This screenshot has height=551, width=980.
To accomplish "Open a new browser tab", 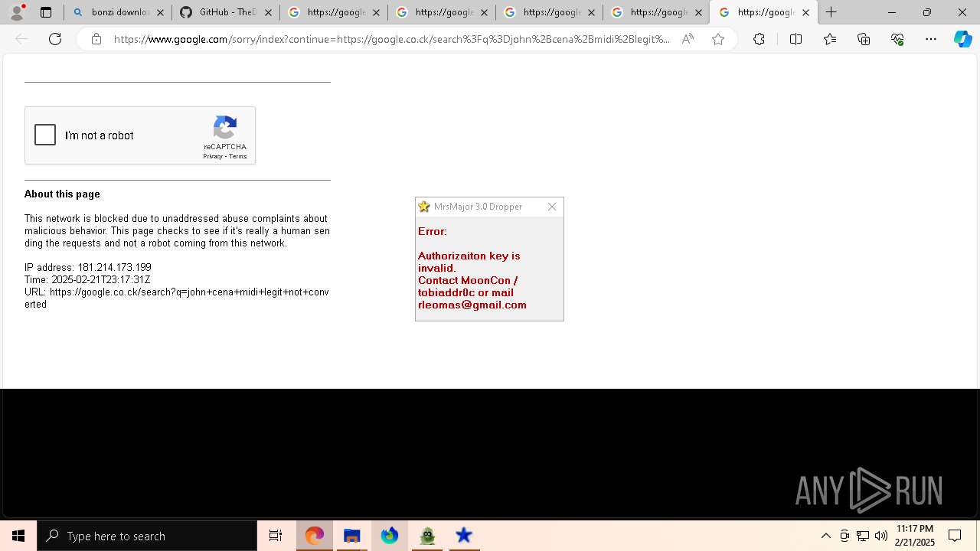I will [x=831, y=12].
